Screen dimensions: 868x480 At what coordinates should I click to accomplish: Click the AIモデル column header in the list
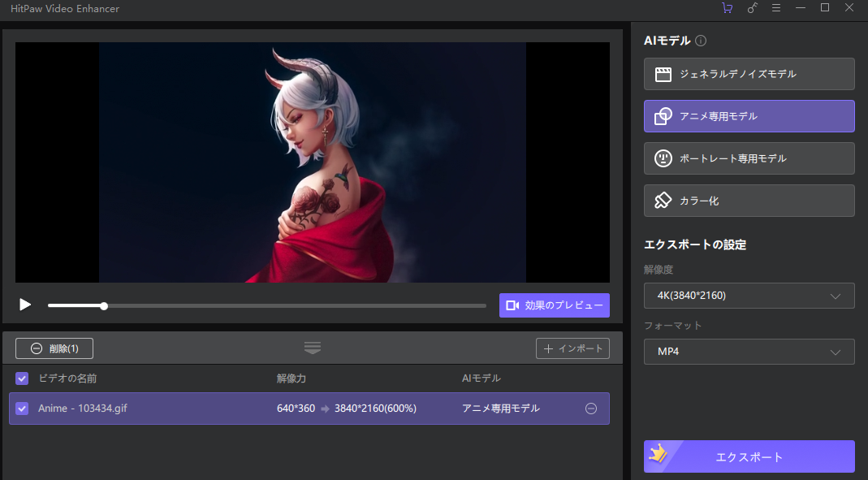(481, 378)
